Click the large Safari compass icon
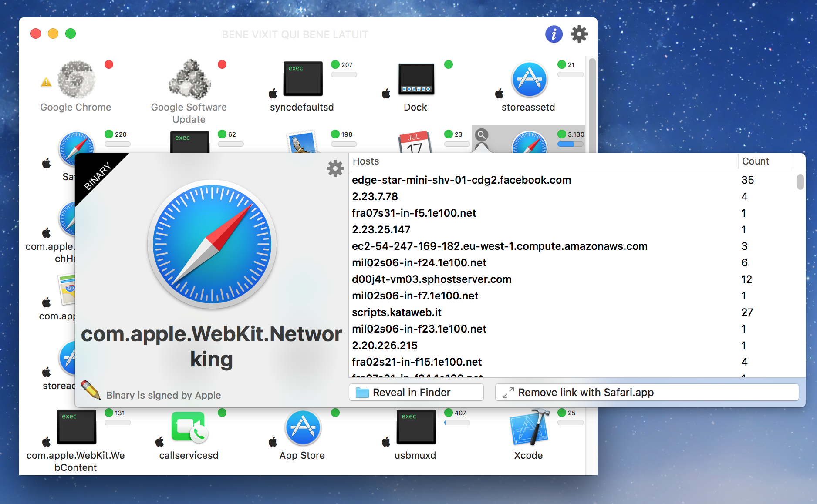 tap(212, 244)
